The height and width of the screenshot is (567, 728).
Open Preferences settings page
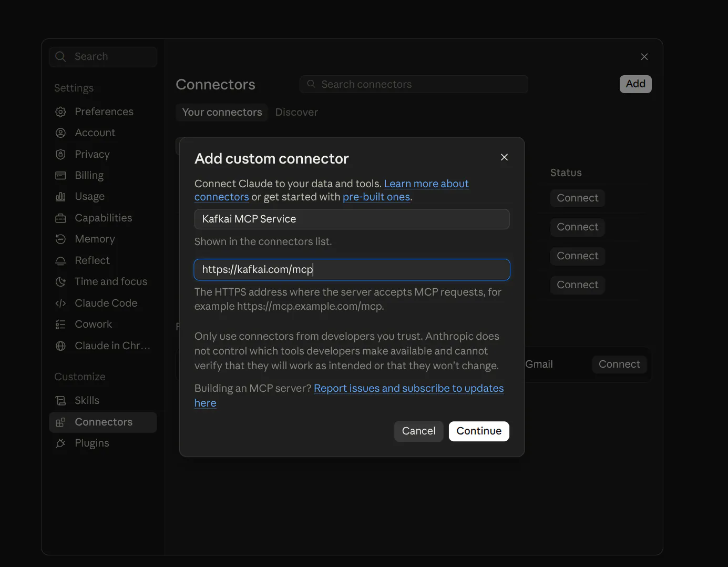(103, 112)
